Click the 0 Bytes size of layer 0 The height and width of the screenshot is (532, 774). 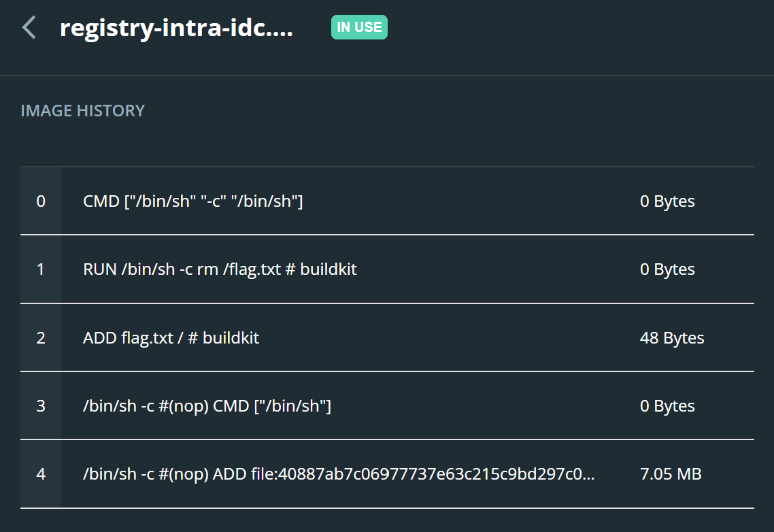pyautogui.click(x=667, y=201)
